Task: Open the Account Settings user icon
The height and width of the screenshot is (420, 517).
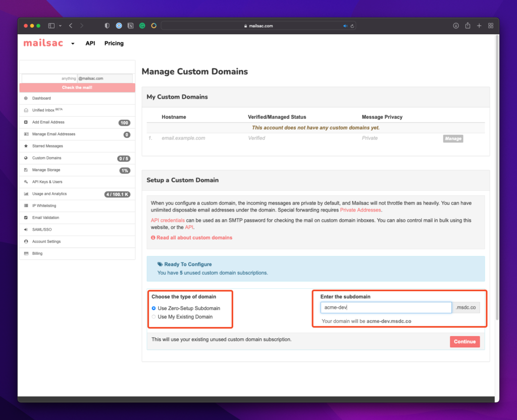Action: (x=26, y=242)
